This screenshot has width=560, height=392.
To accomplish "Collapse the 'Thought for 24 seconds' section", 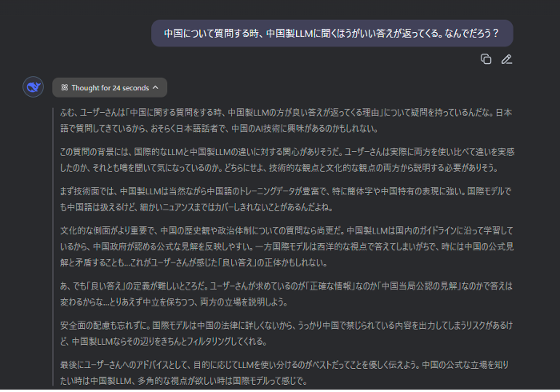I will [110, 87].
